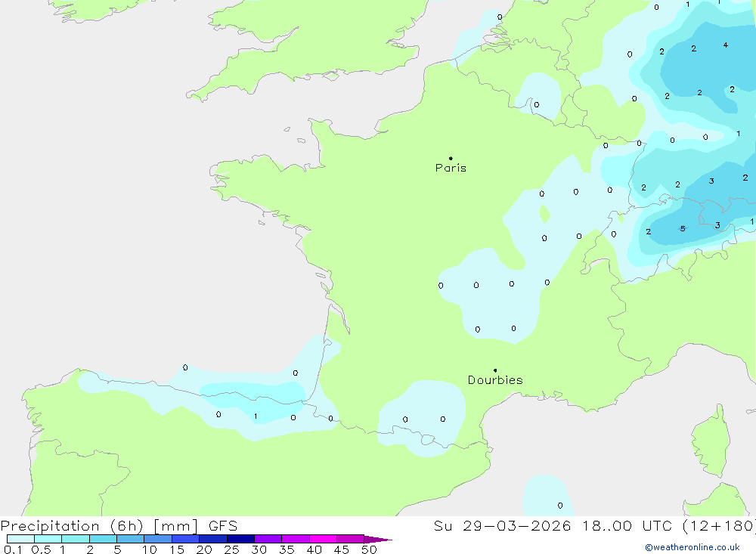The width and height of the screenshot is (756, 554).
Task: Click the legend tick label '0.1'
Action: pyautogui.click(x=13, y=549)
